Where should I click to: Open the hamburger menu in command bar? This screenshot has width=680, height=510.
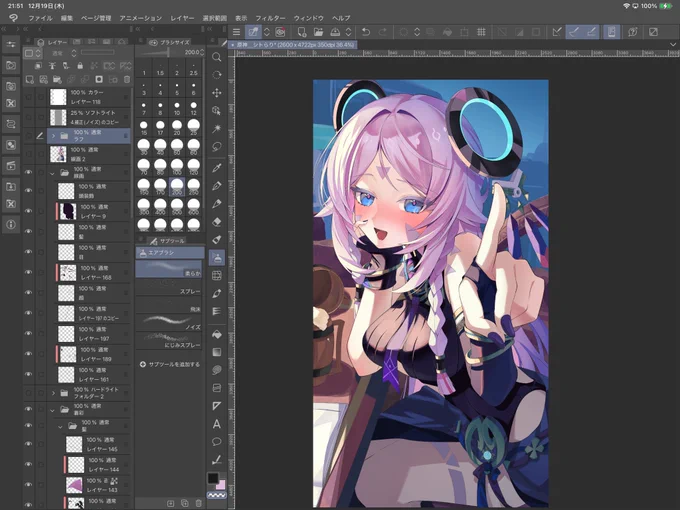[236, 32]
